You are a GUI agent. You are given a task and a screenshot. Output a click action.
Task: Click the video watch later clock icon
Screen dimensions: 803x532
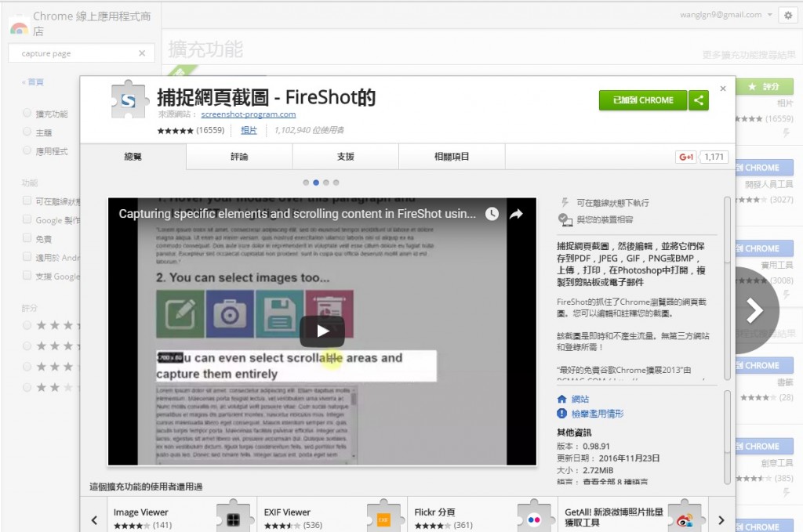click(x=492, y=214)
